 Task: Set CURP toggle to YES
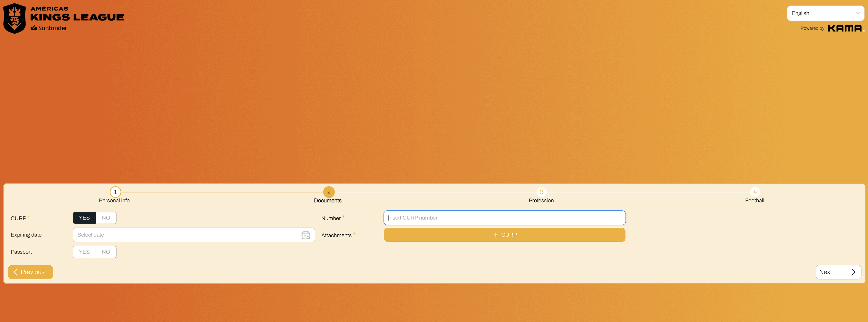[84, 218]
